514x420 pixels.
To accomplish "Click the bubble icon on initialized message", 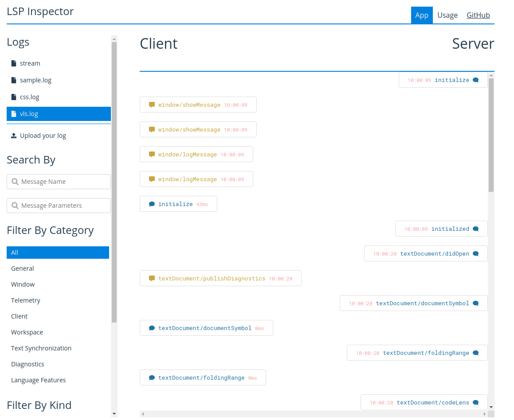I will (476, 229).
